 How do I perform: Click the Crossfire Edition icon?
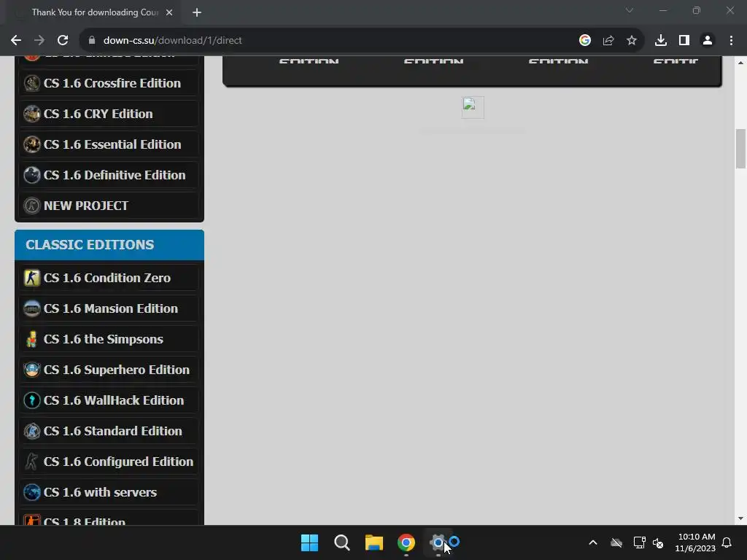(32, 83)
